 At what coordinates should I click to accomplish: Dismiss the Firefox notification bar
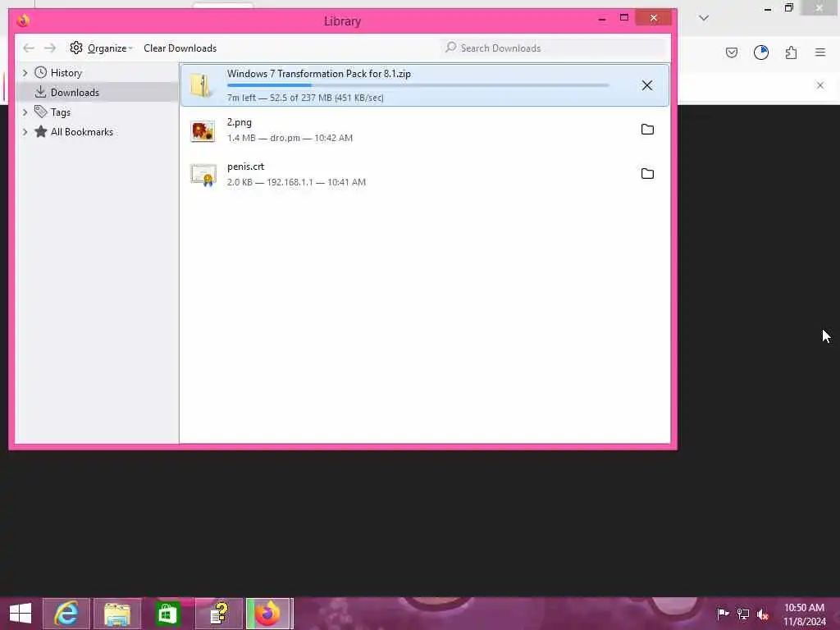click(819, 85)
